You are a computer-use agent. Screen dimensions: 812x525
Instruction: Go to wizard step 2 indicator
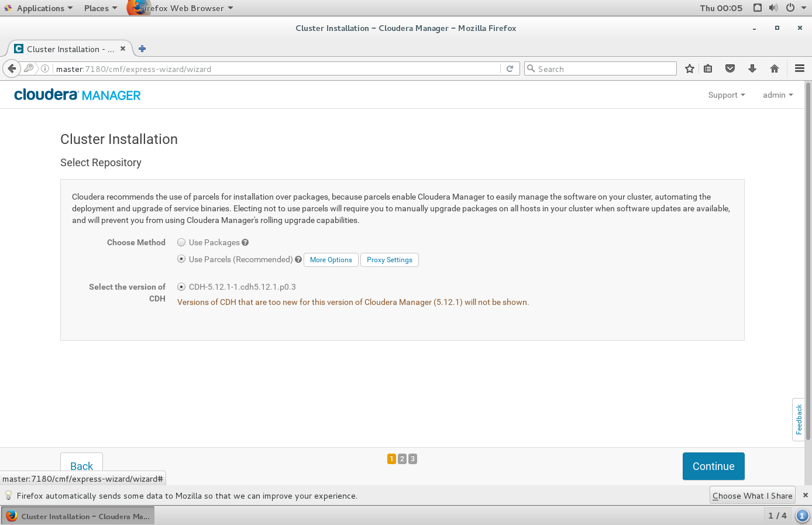point(402,459)
